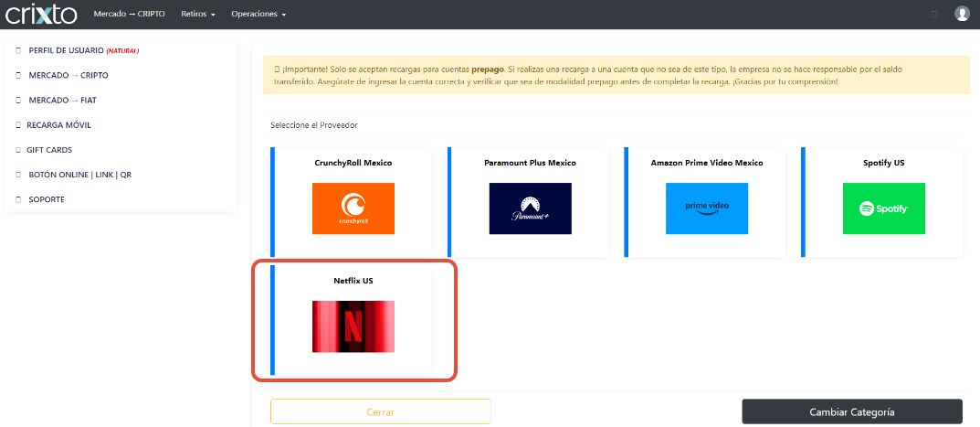Click the CrunchyRoll Mexico title
The height and width of the screenshot is (427, 980).
coord(353,163)
